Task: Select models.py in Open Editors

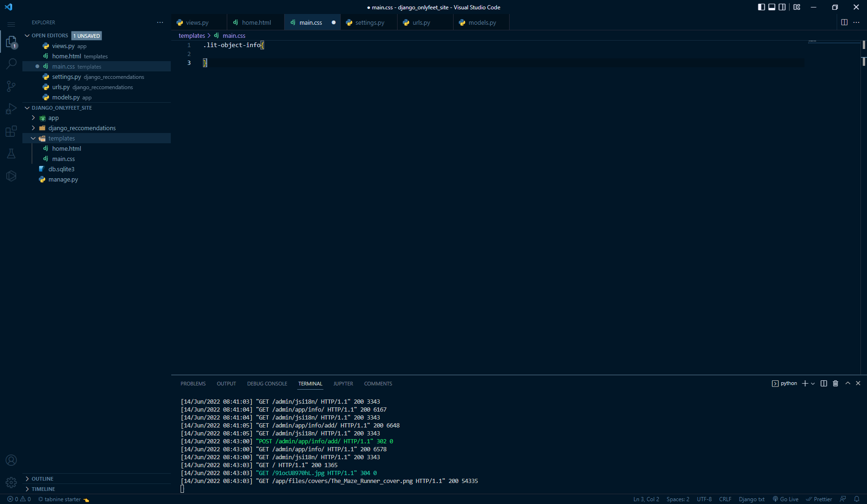Action: [97, 97]
